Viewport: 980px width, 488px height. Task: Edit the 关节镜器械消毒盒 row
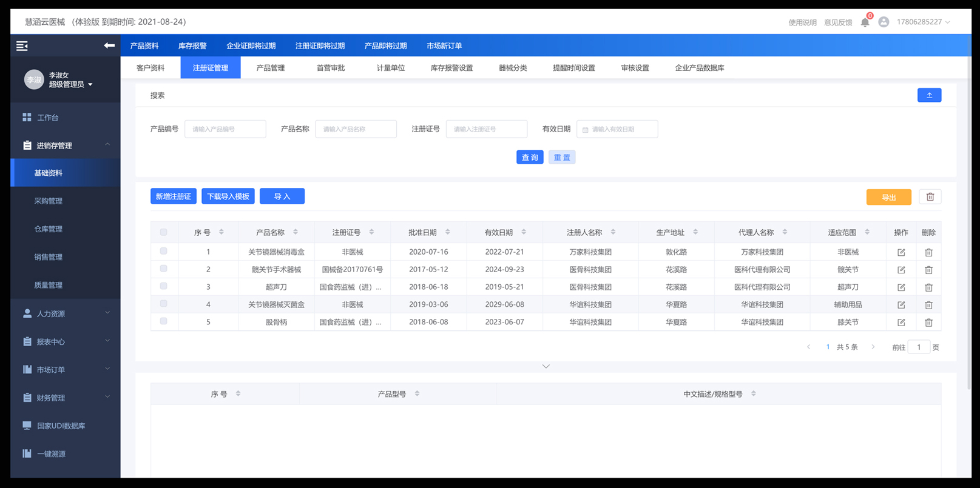[901, 252]
